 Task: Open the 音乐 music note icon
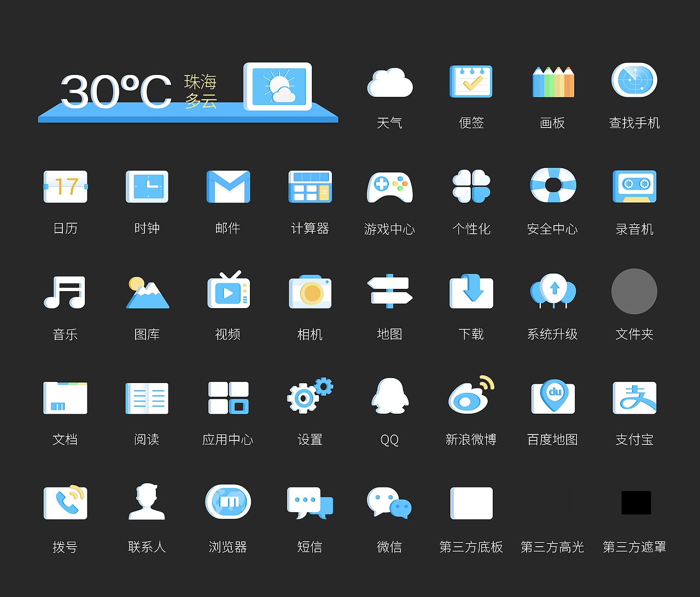tap(65, 292)
